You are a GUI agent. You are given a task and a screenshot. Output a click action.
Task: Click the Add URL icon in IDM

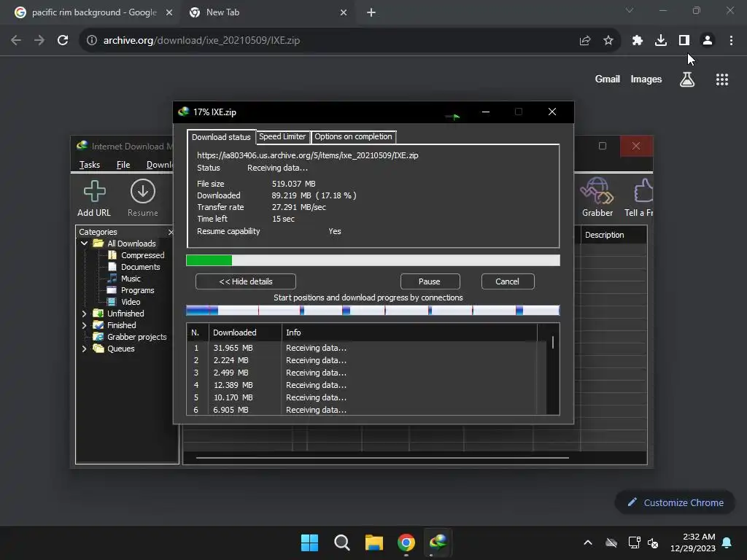click(94, 192)
